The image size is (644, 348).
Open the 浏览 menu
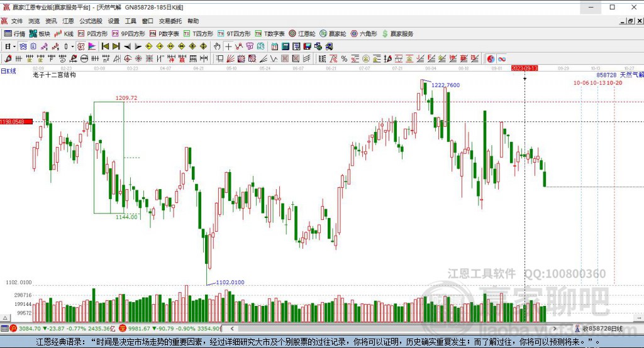(x=34, y=21)
